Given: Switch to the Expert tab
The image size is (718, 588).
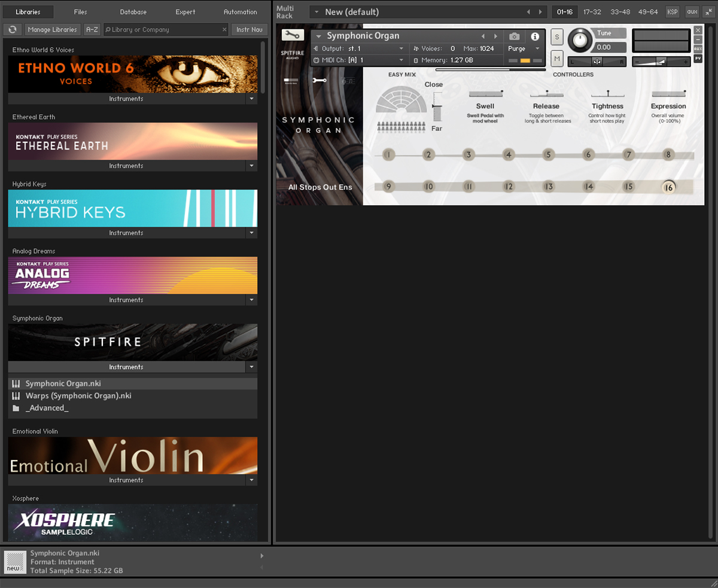Looking at the screenshot, I should [x=185, y=12].
